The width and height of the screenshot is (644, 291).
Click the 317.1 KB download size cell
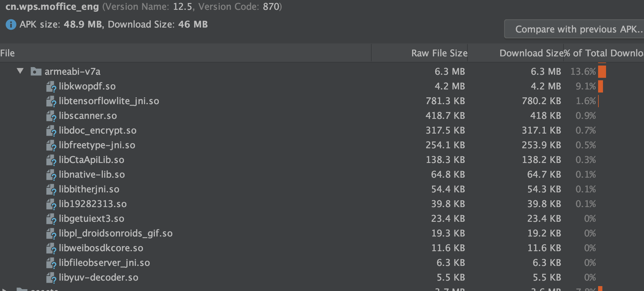pyautogui.click(x=541, y=130)
